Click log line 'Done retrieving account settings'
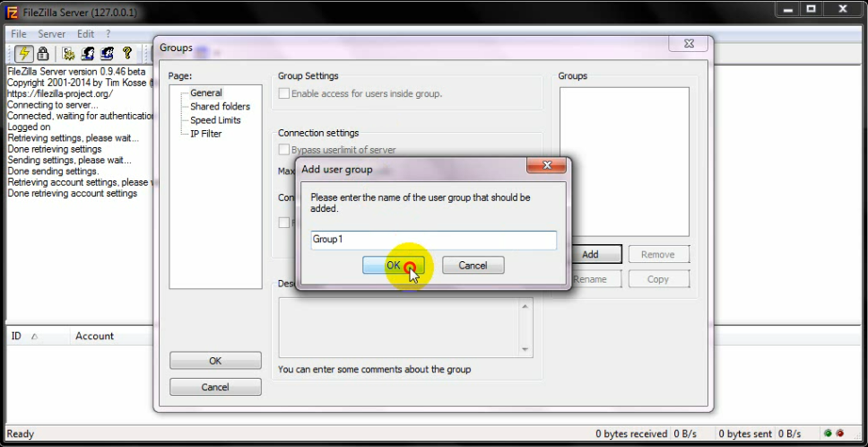This screenshot has width=868, height=447. (73, 193)
